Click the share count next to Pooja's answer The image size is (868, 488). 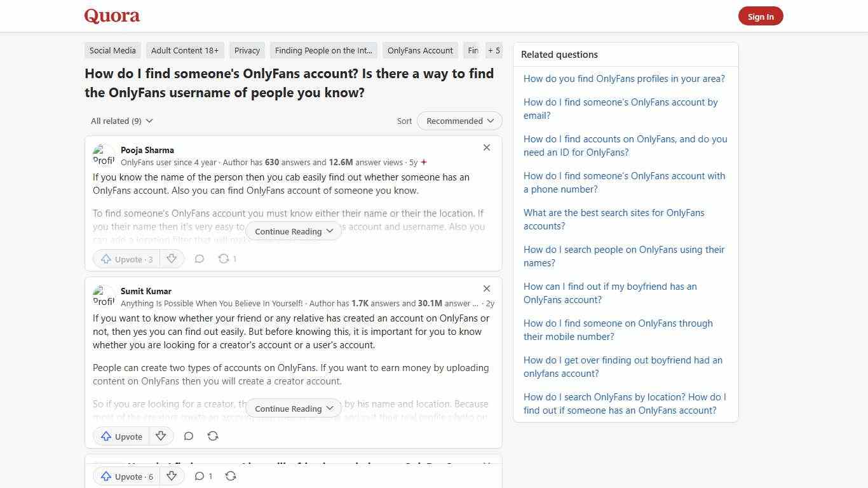(x=227, y=259)
